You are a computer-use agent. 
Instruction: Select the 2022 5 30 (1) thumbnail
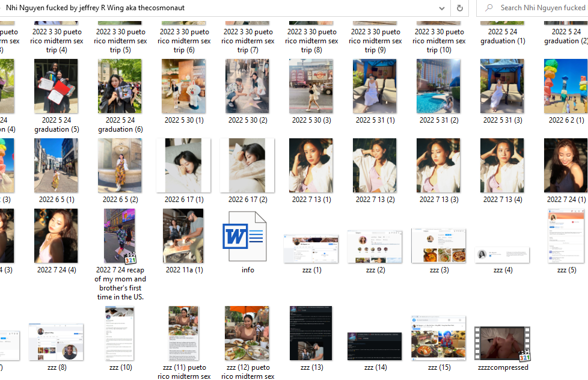coord(183,86)
